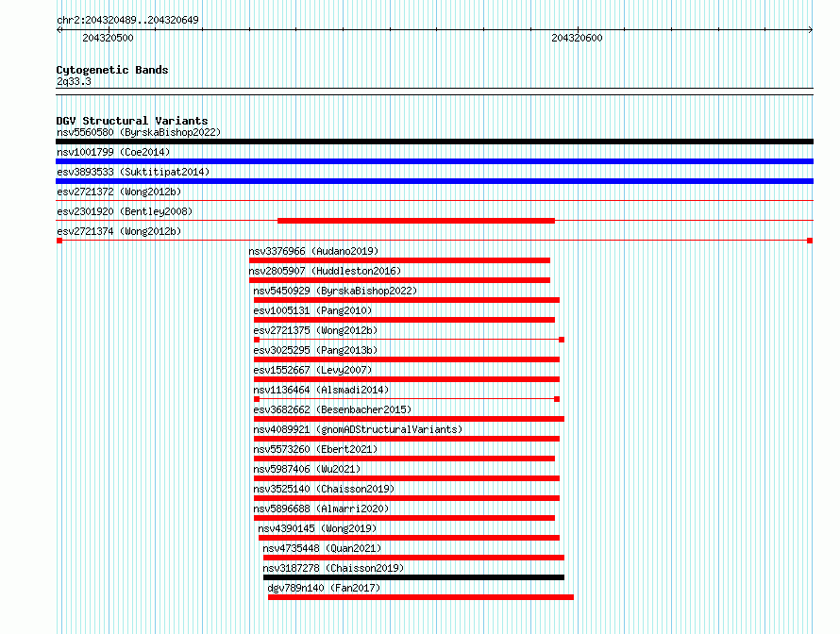Select the red nsv2805907 variant bar
The image size is (840, 634).
click(399, 280)
